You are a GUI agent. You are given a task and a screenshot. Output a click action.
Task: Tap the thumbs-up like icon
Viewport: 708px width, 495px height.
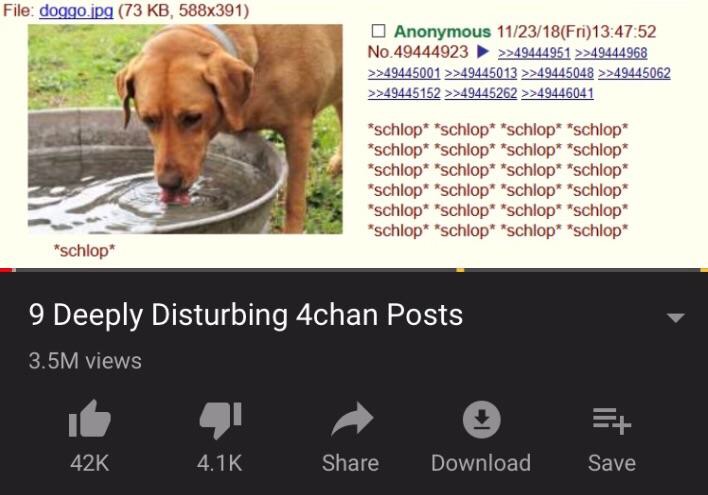(x=89, y=419)
